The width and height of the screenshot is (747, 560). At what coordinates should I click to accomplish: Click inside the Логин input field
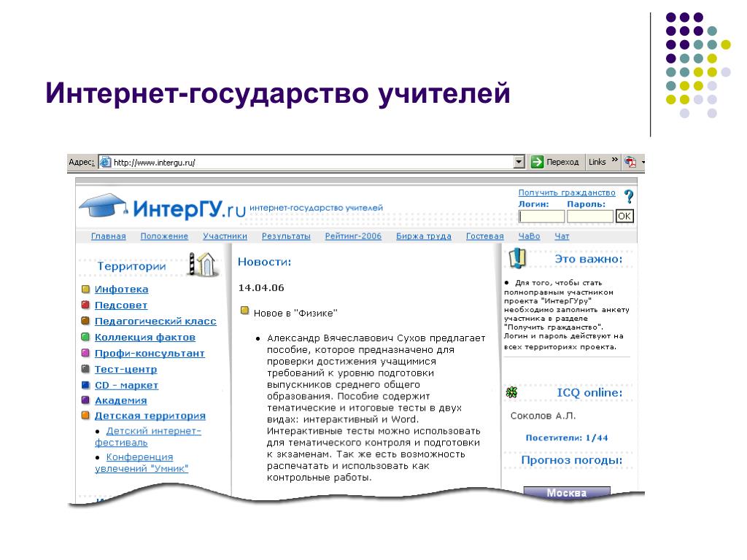tap(542, 216)
